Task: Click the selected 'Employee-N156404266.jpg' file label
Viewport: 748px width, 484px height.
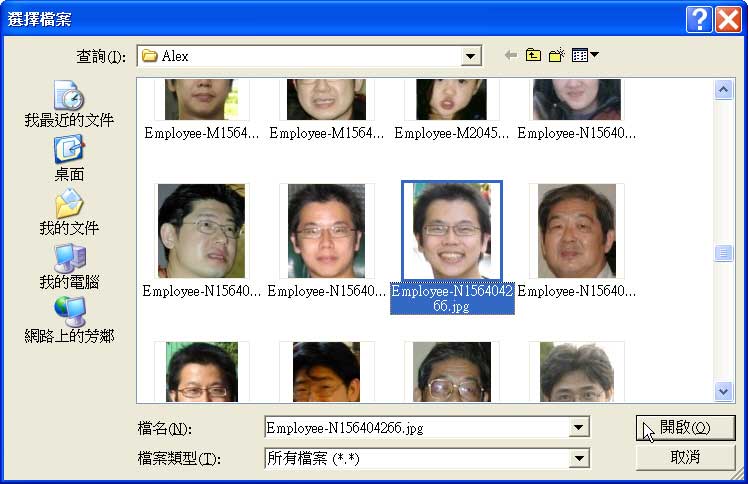Action: 452,299
